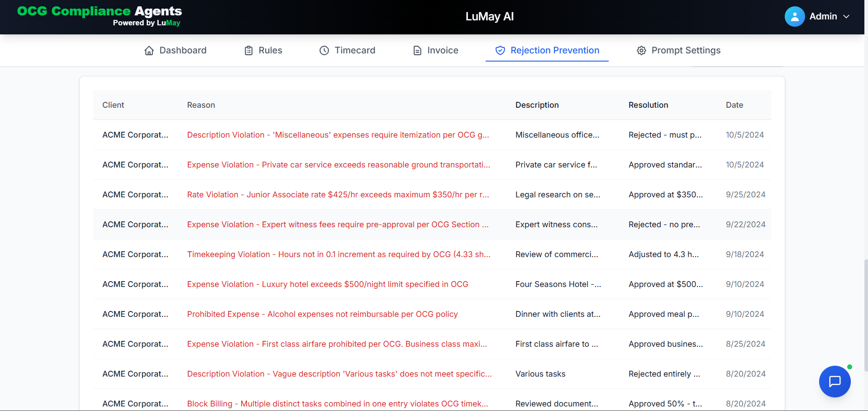Open the Prompt Settings tab
Viewport: 868px width, 411px height.
[678, 51]
